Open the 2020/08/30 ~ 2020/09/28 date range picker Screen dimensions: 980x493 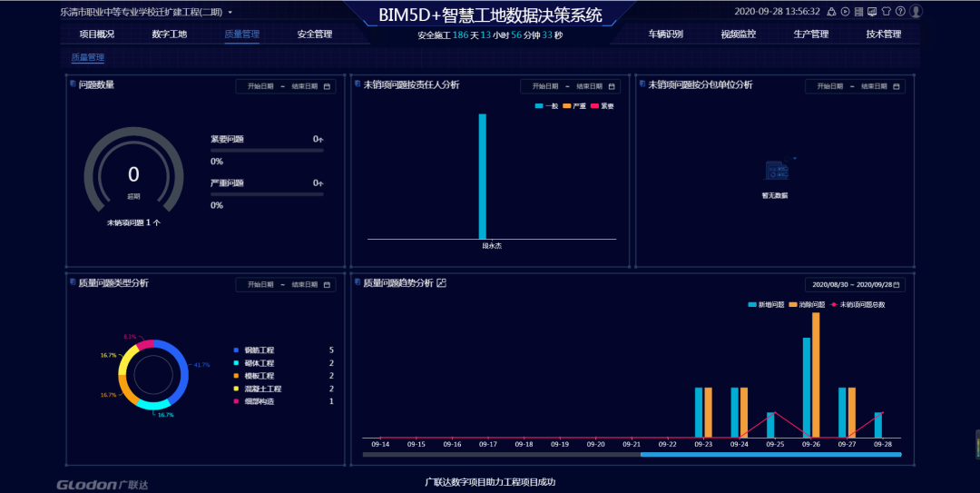tap(855, 285)
